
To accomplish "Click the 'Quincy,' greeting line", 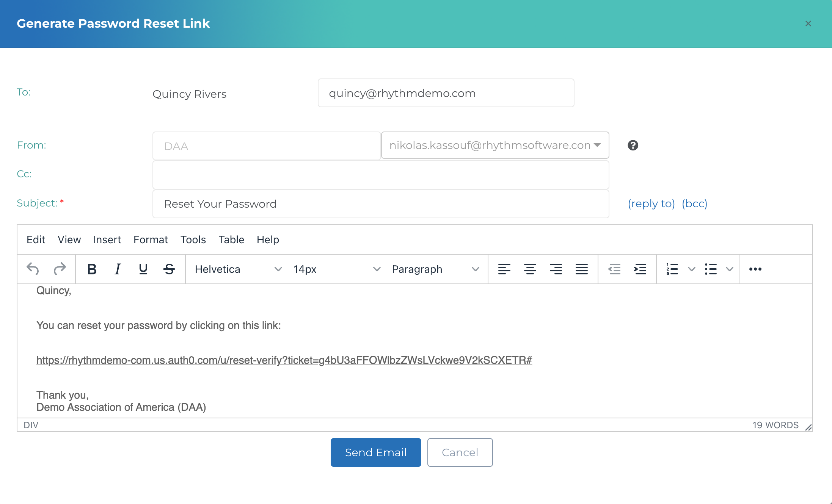I will point(54,291).
